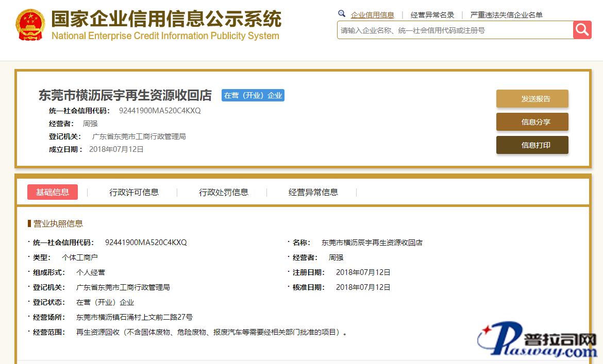Screen dimensions: 603x364
Task: Click the 营业执照信息 section heading
Action: coord(58,223)
